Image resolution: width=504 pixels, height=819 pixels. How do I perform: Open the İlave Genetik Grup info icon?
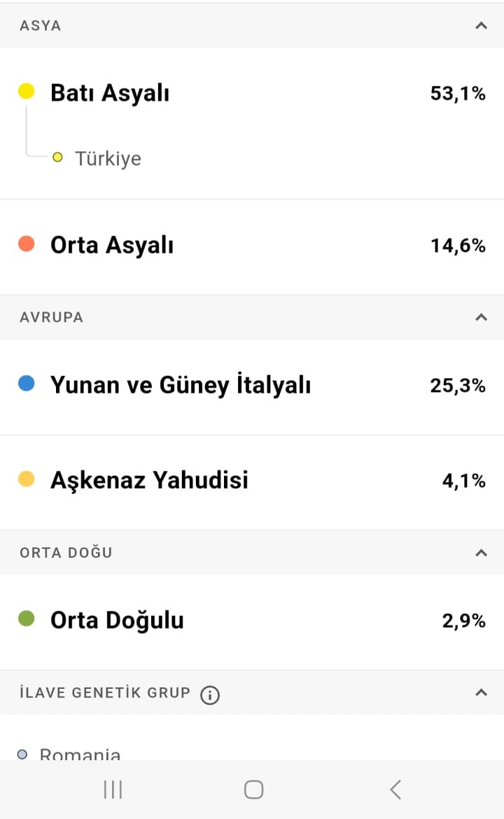click(210, 694)
